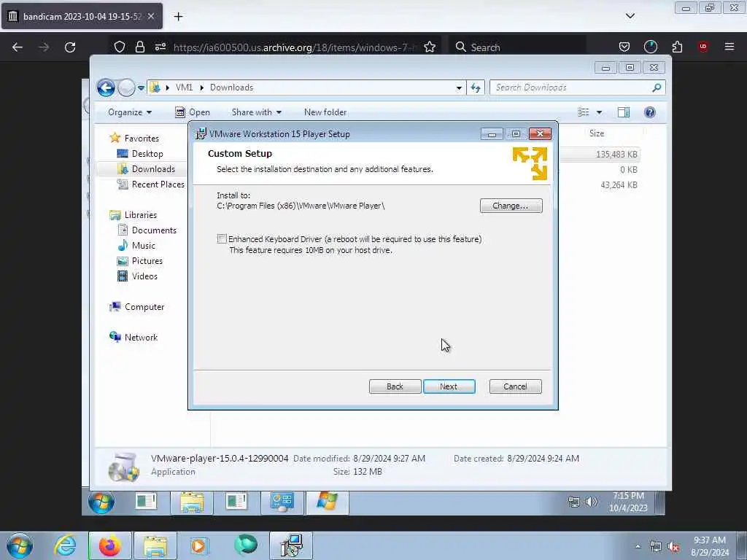
Task: Click the Explorer search magnifier icon
Action: (x=657, y=87)
